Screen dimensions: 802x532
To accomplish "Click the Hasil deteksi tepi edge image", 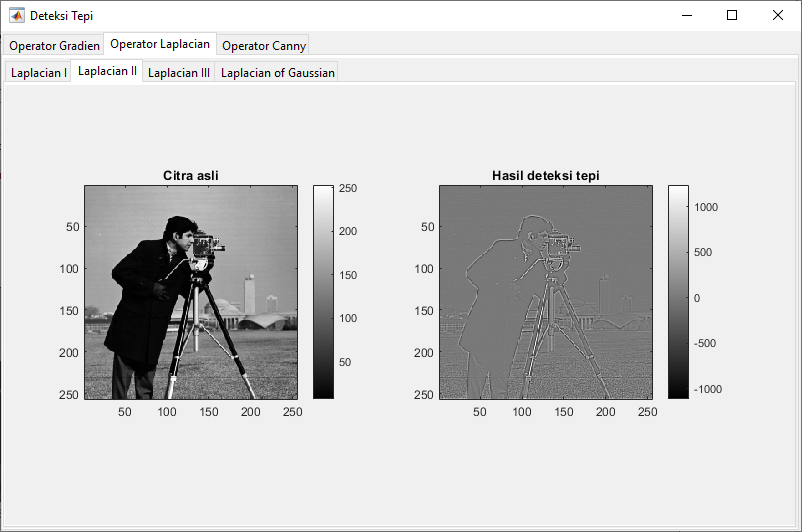I will click(546, 292).
